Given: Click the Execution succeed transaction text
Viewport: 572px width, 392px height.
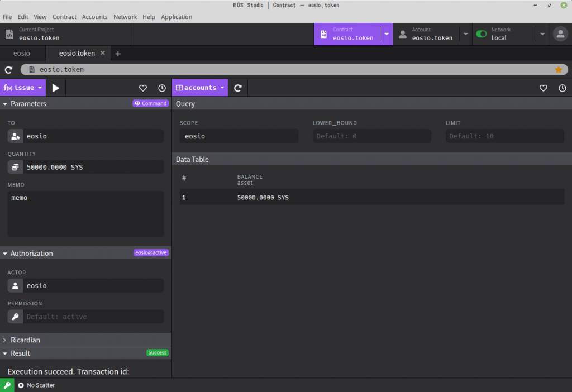Looking at the screenshot, I should coord(69,371).
